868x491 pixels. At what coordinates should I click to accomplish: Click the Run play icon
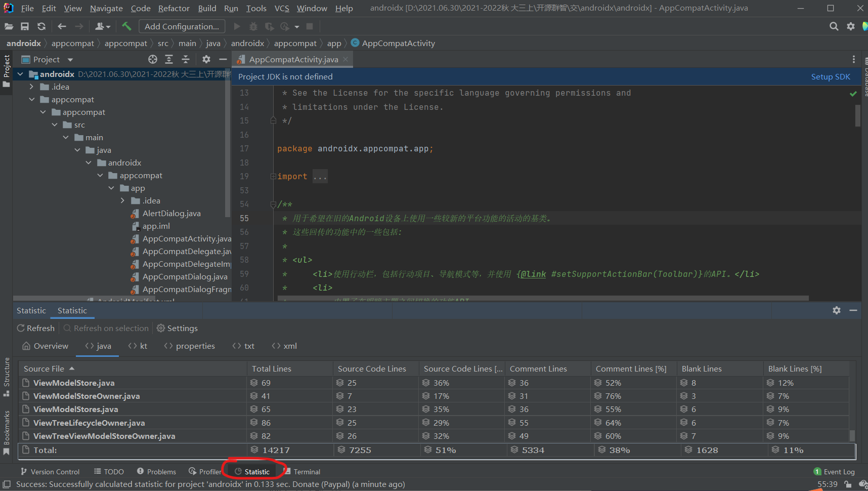(x=237, y=26)
